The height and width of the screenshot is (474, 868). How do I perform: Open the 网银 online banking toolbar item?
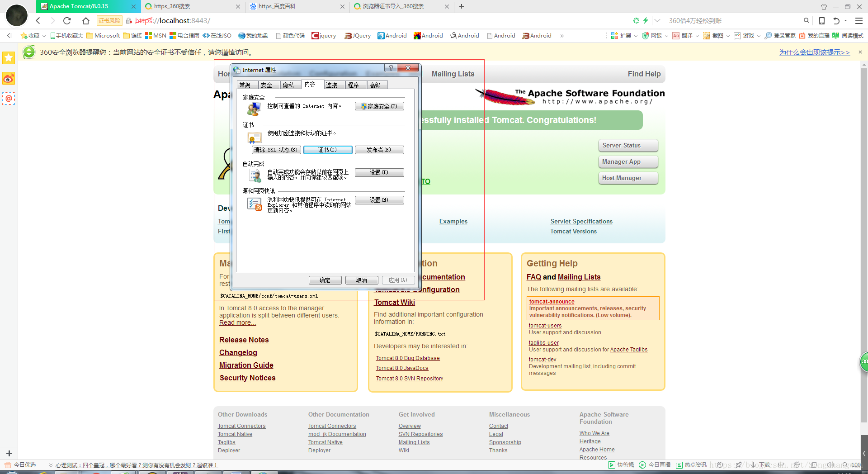pyautogui.click(x=652, y=35)
